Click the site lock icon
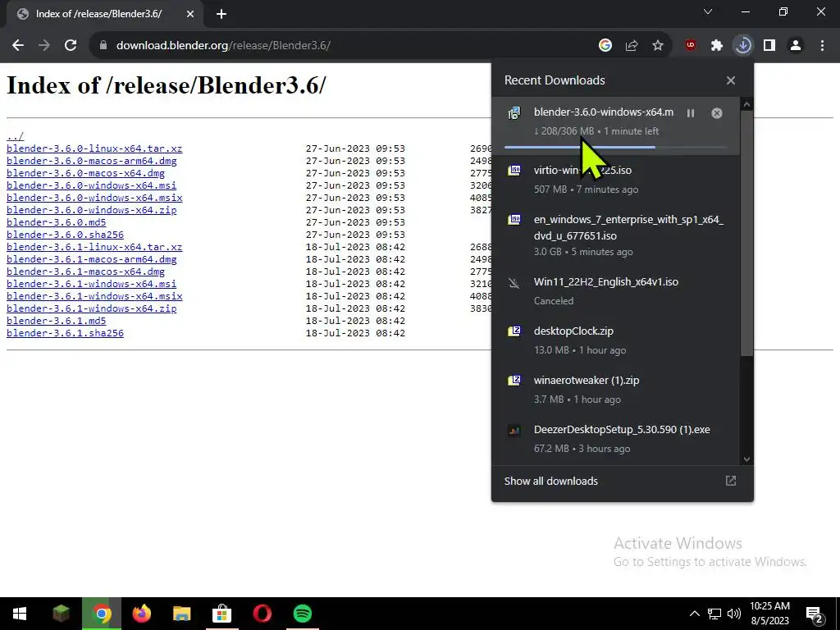Screen dimensions: 840x630 pos(103,46)
